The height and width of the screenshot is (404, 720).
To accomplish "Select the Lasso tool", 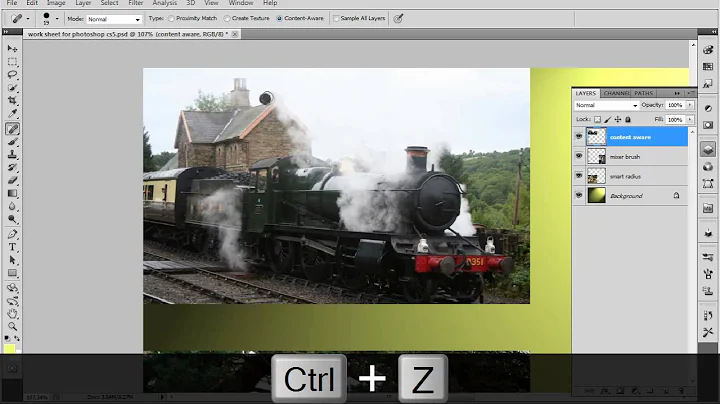I will (12, 74).
